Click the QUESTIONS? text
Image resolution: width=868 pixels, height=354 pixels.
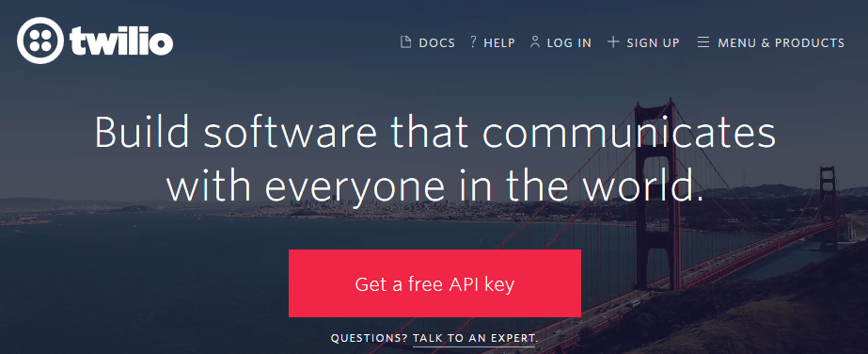[x=370, y=338]
